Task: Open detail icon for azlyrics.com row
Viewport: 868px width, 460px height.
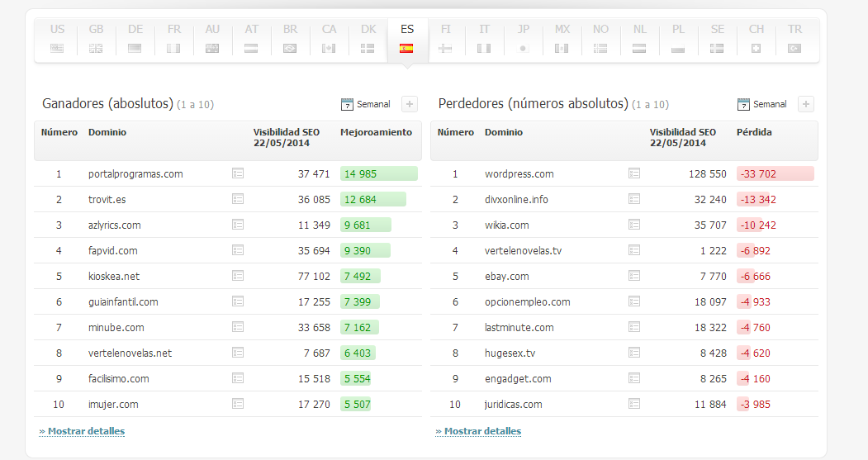Action: point(238,225)
